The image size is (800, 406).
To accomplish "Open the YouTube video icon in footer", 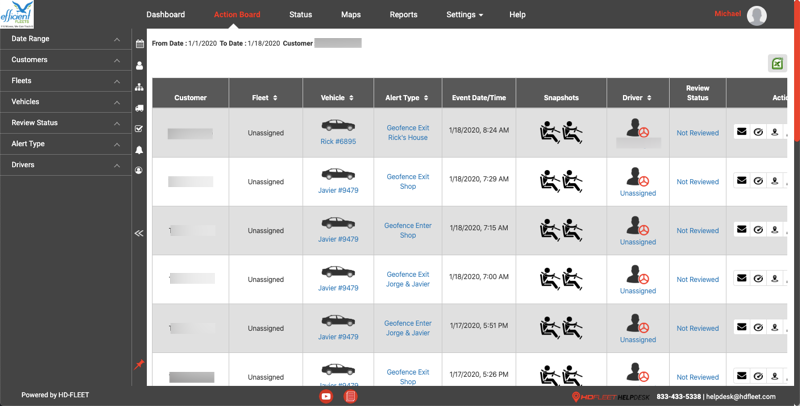I will 326,396.
